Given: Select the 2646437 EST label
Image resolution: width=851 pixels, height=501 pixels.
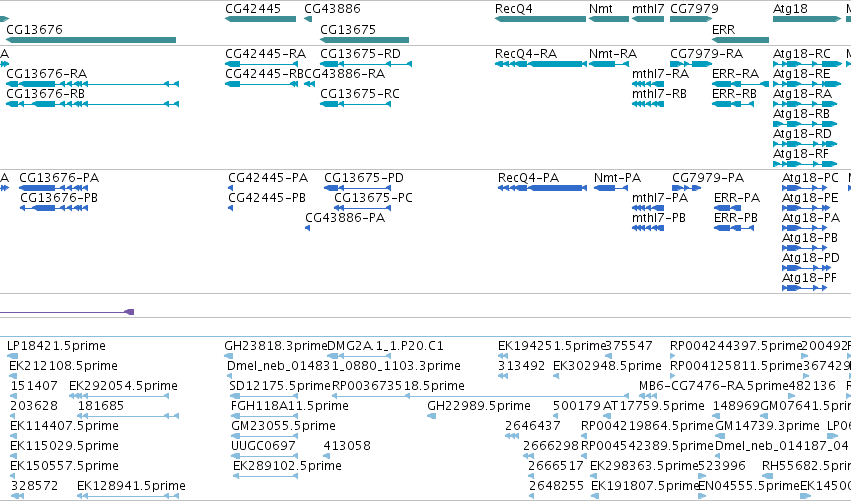Looking at the screenshot, I should pyautogui.click(x=533, y=426).
